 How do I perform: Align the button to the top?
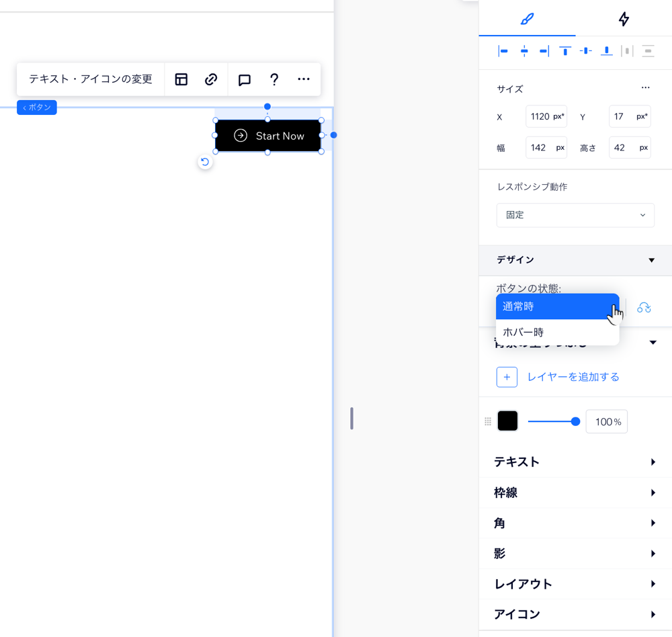[565, 51]
